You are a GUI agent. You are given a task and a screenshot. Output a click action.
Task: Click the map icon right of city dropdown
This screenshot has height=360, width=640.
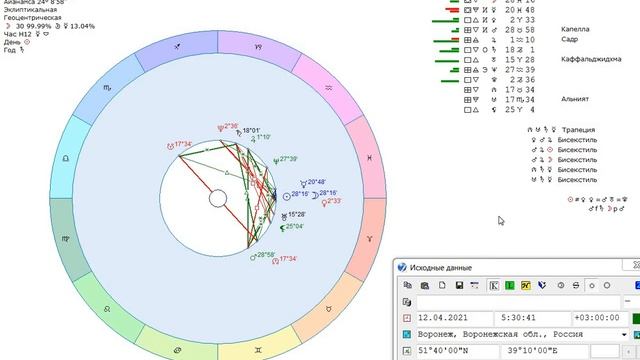point(636,334)
